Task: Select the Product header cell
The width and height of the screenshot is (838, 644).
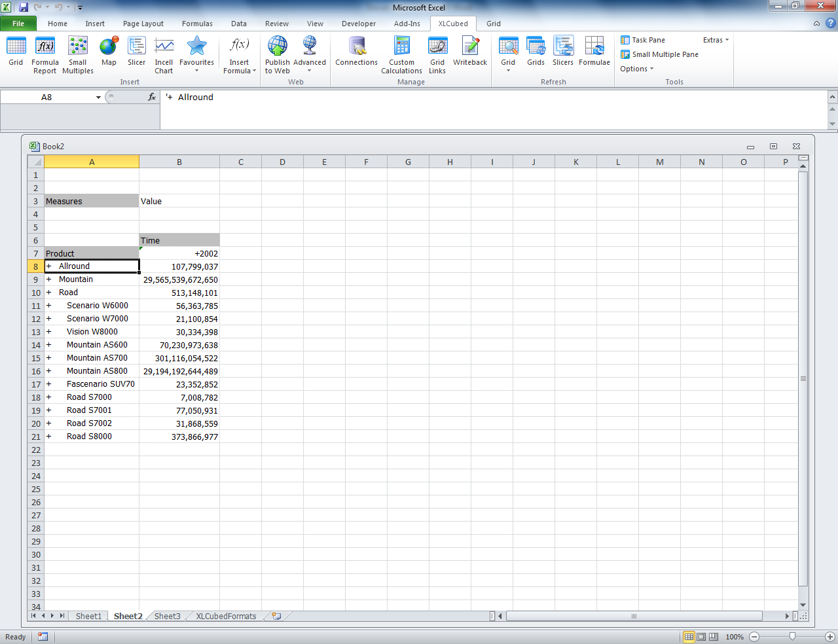Action: point(92,253)
